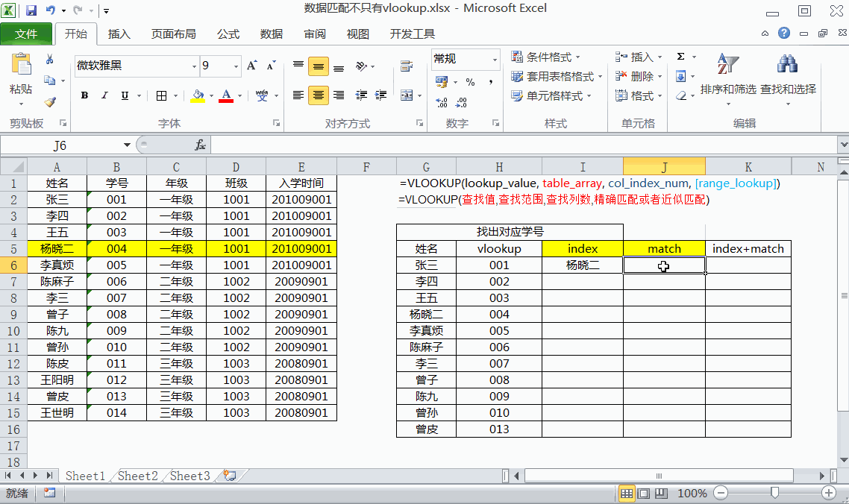Toggle align text left
This screenshot has width=849, height=504.
tap(298, 95)
